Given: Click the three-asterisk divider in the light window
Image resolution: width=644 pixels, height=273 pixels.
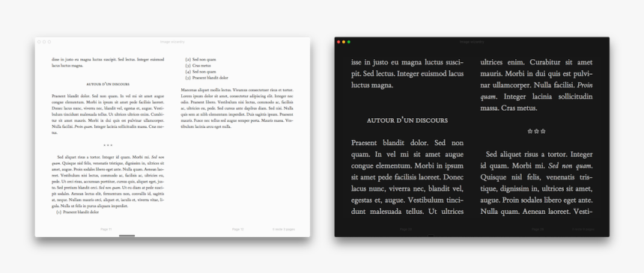Looking at the screenshot, I should click(108, 145).
